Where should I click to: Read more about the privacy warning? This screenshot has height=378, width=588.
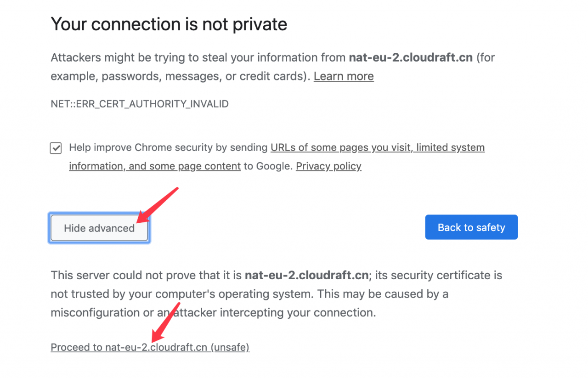coord(343,76)
